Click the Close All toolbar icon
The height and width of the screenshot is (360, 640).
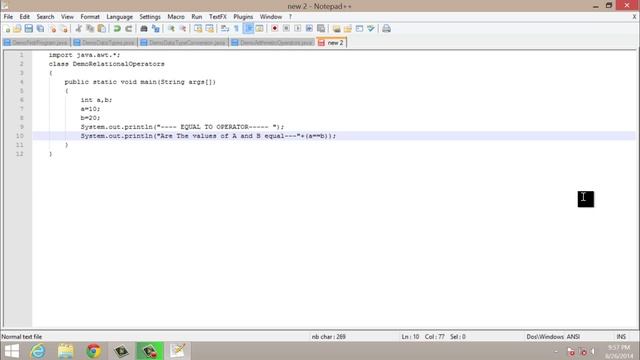click(64, 29)
